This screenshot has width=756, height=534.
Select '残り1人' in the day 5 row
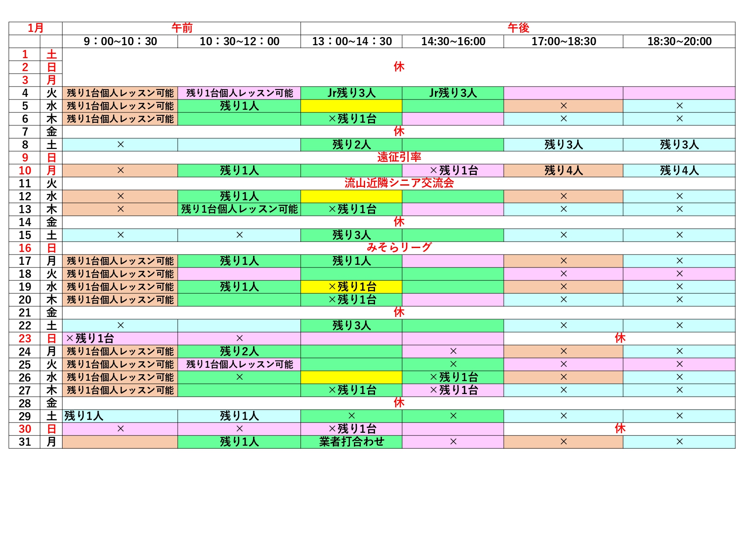(239, 106)
